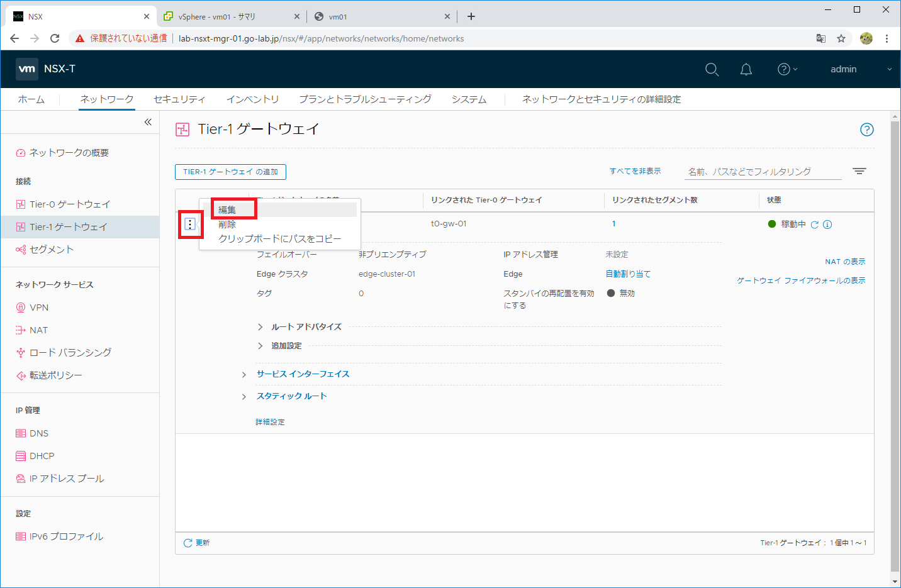Open ネットワークの概要 in sidebar
This screenshot has height=588, width=901.
point(69,153)
